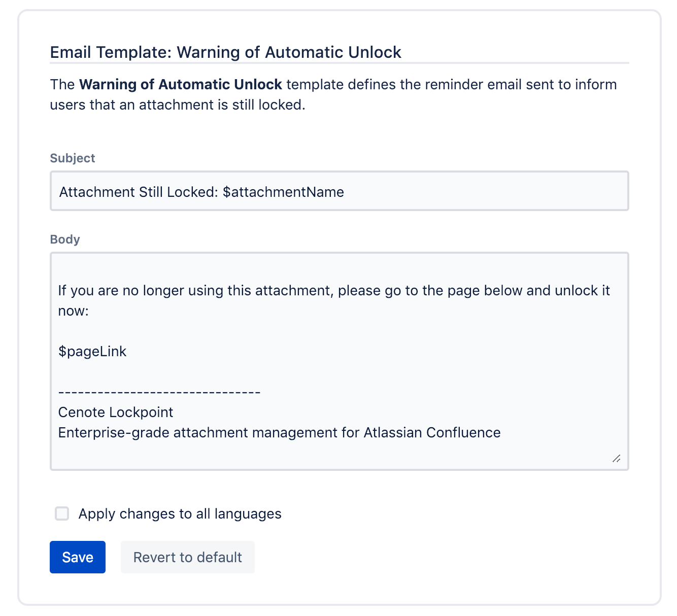The width and height of the screenshot is (677, 616).
Task: Click the Email Template heading text
Action: pos(225,52)
